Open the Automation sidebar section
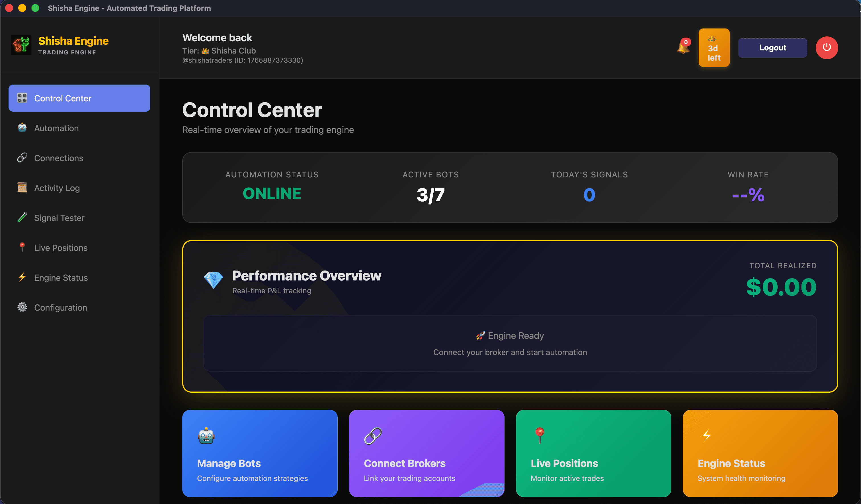 coord(56,128)
